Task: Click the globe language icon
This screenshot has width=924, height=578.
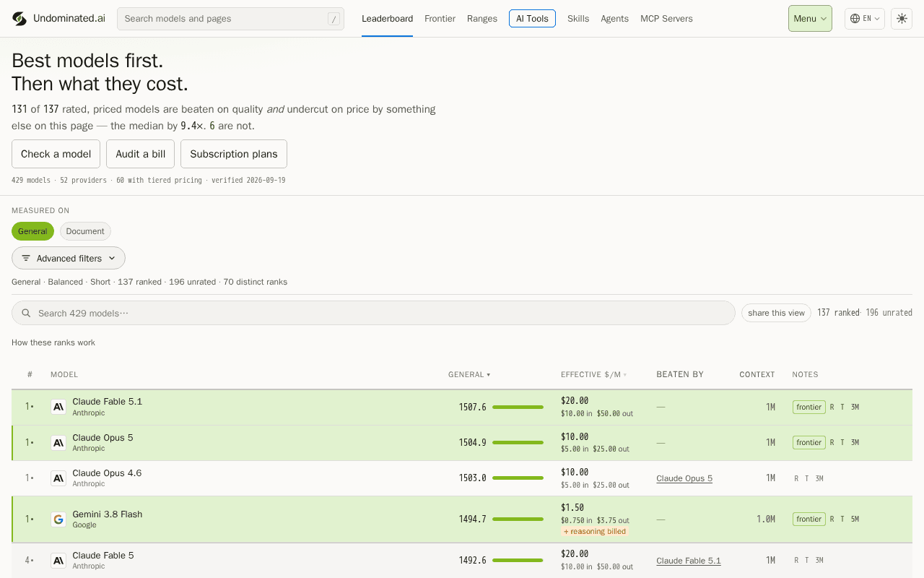Action: coord(855,19)
